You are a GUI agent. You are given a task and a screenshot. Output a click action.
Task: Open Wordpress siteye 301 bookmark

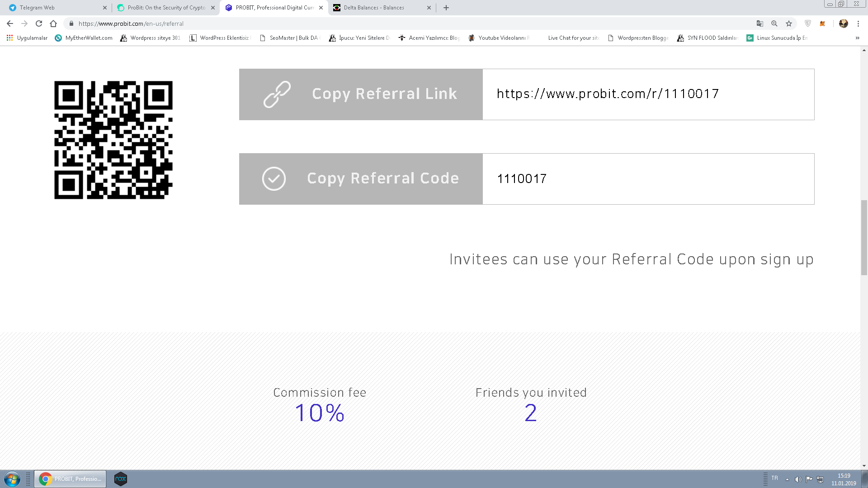150,38
